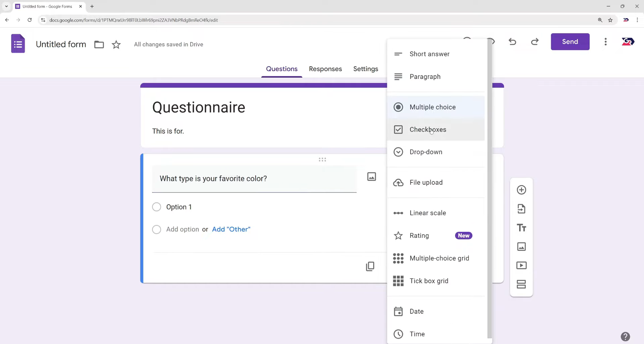Select Time question type

pos(436,334)
